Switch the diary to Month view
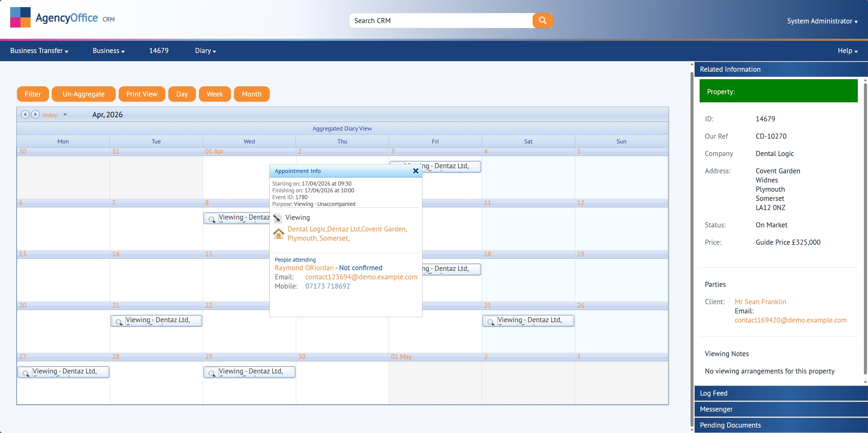868x433 pixels. click(x=252, y=94)
